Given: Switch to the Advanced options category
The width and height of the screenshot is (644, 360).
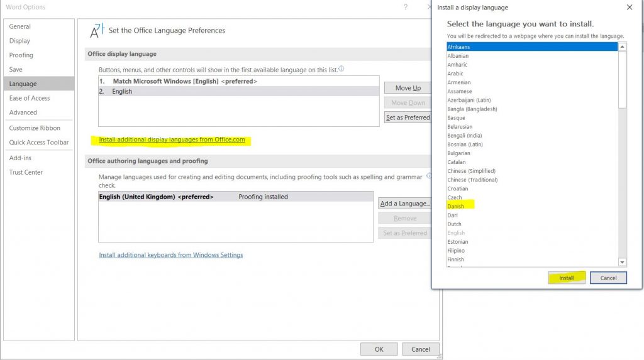Looking at the screenshot, I should point(23,112).
